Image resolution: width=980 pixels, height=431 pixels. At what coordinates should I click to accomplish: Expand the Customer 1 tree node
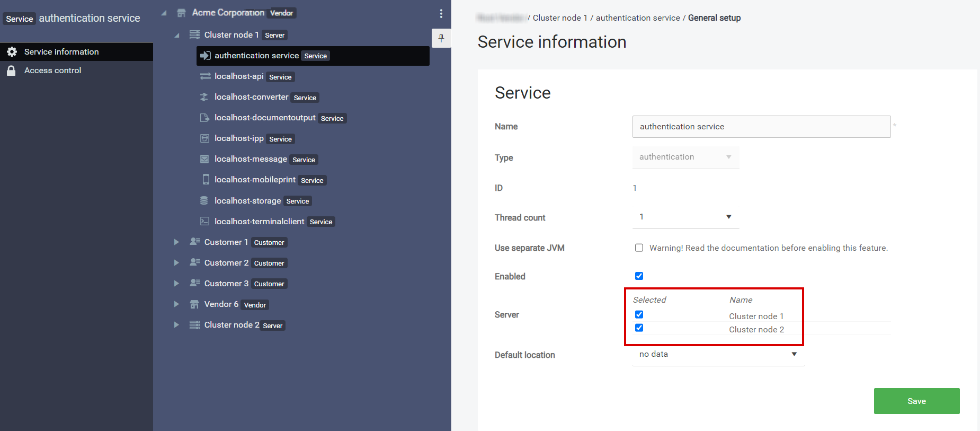[x=176, y=242]
